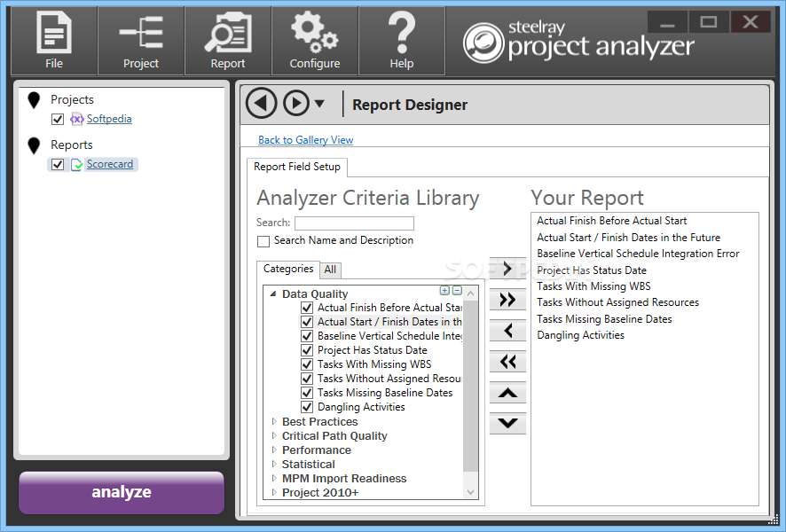This screenshot has height=532, width=786.
Task: Select the Report Field Setup tab
Action: tap(297, 167)
